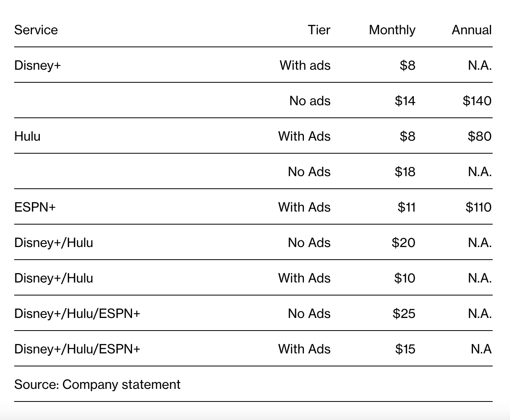
Task: Click the $140 annual price
Action: [x=477, y=101]
